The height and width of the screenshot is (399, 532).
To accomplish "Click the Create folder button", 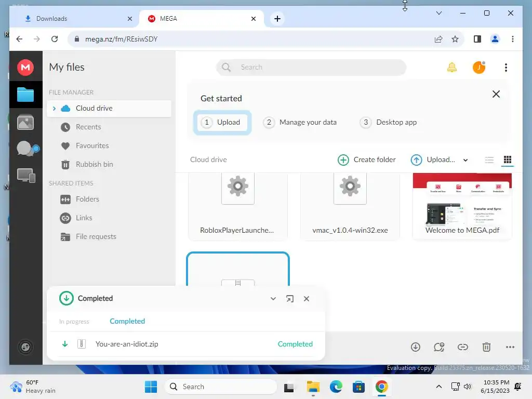I will 367,160.
